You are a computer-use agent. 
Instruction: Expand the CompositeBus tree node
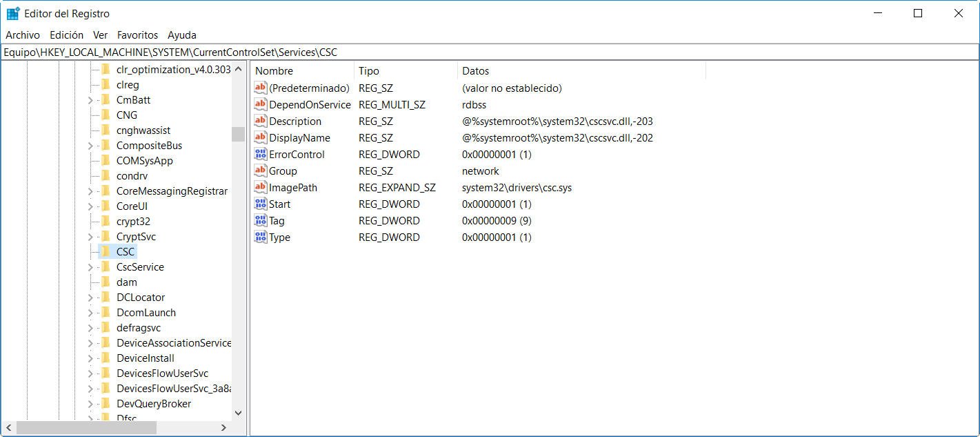point(90,146)
